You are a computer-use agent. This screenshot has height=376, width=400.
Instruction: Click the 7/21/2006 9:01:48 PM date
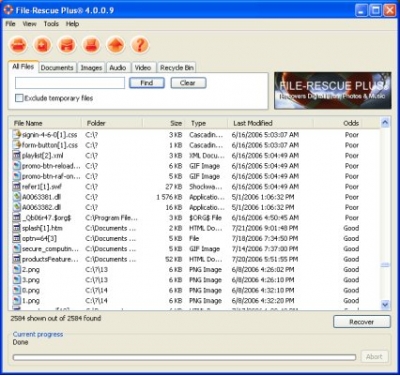(265, 228)
